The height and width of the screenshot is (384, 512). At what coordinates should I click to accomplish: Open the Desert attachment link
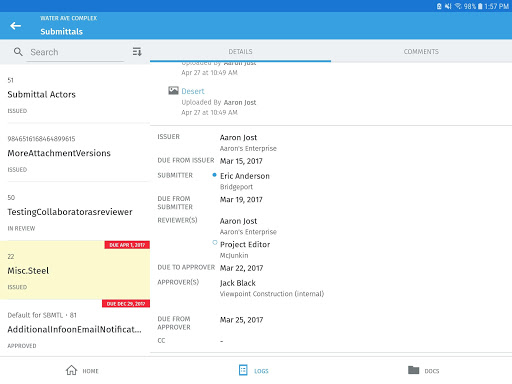click(193, 91)
